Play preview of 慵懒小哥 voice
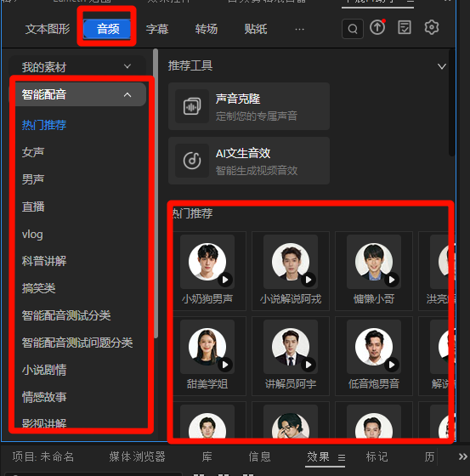The width and height of the screenshot is (470, 476). [x=392, y=280]
